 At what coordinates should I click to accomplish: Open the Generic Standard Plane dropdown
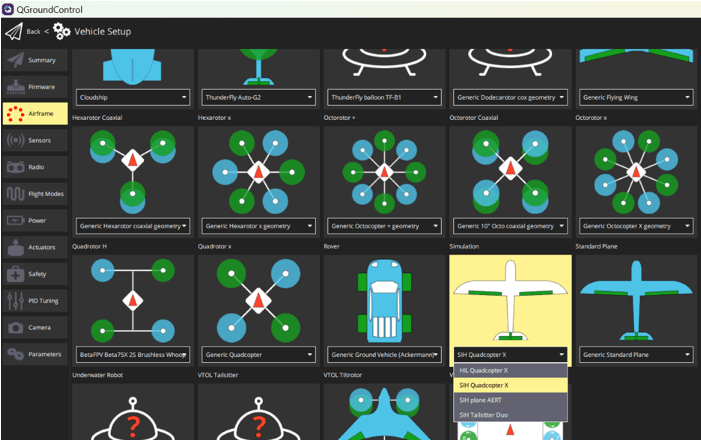pos(636,355)
